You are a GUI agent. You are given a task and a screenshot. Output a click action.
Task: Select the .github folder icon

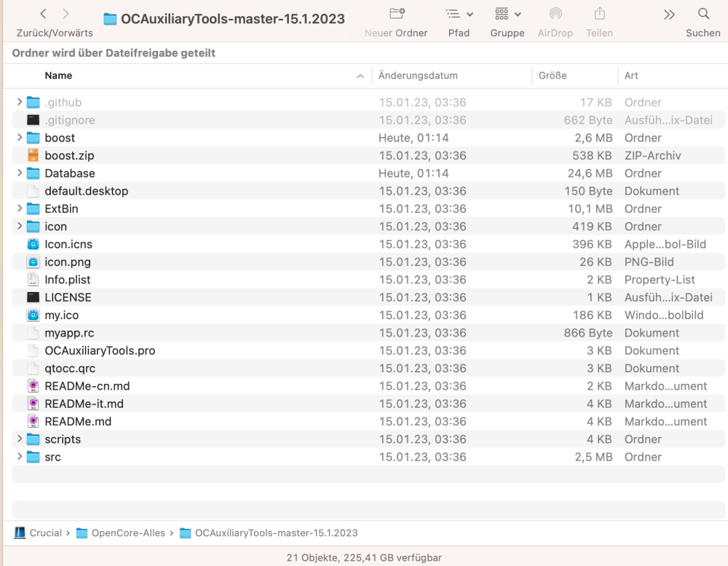tap(33, 102)
